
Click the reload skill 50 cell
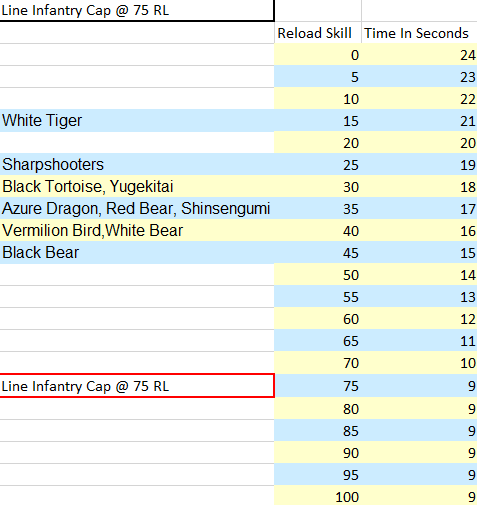[x=318, y=275]
